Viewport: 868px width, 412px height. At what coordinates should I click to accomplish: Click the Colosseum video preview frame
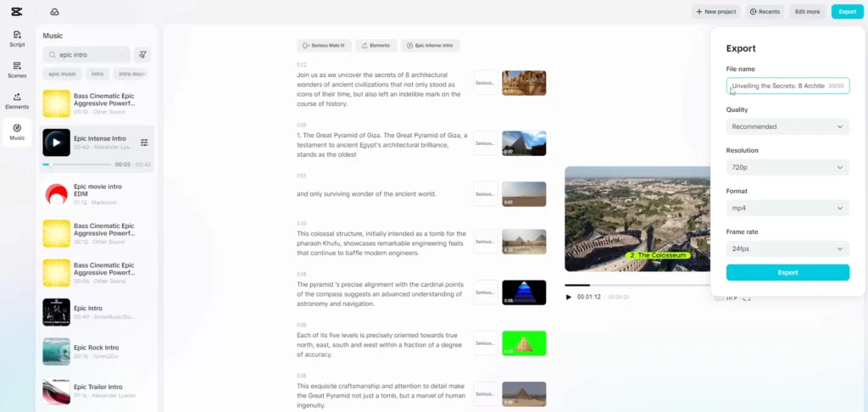pyautogui.click(x=637, y=219)
